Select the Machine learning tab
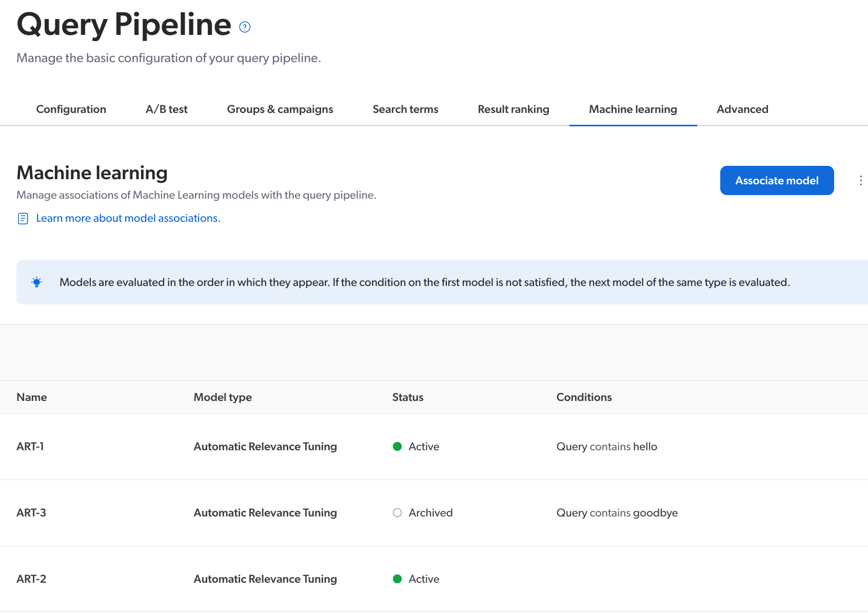Image resolution: width=868 pixels, height=613 pixels. click(633, 109)
